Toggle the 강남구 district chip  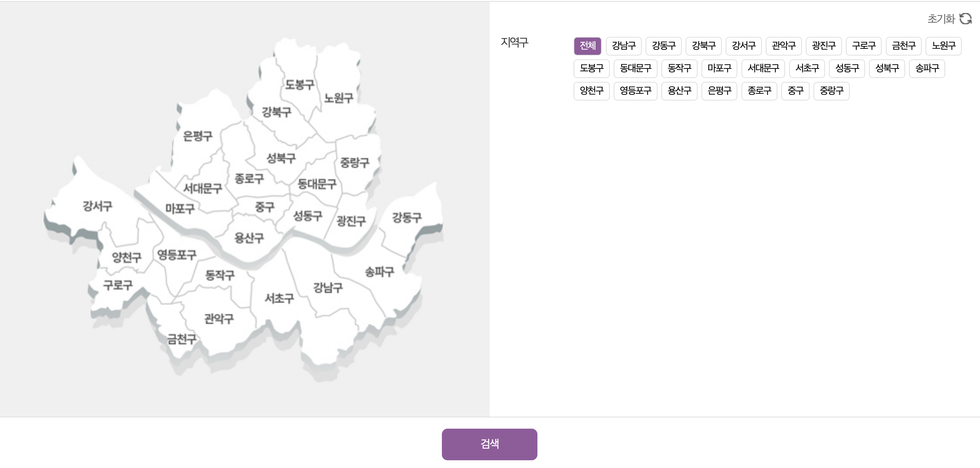pos(623,46)
